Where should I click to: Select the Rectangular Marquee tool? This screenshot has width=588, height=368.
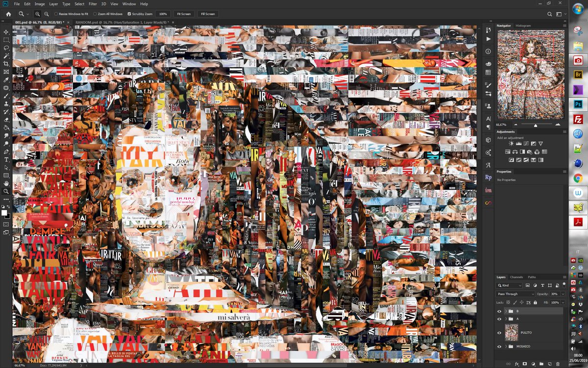click(6, 40)
